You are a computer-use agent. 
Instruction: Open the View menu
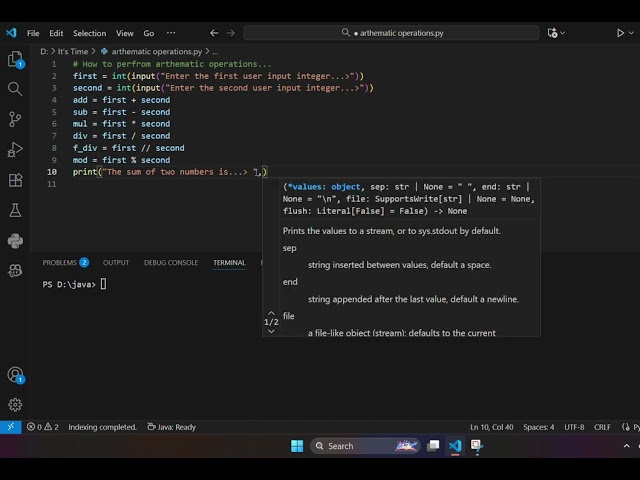(x=124, y=33)
